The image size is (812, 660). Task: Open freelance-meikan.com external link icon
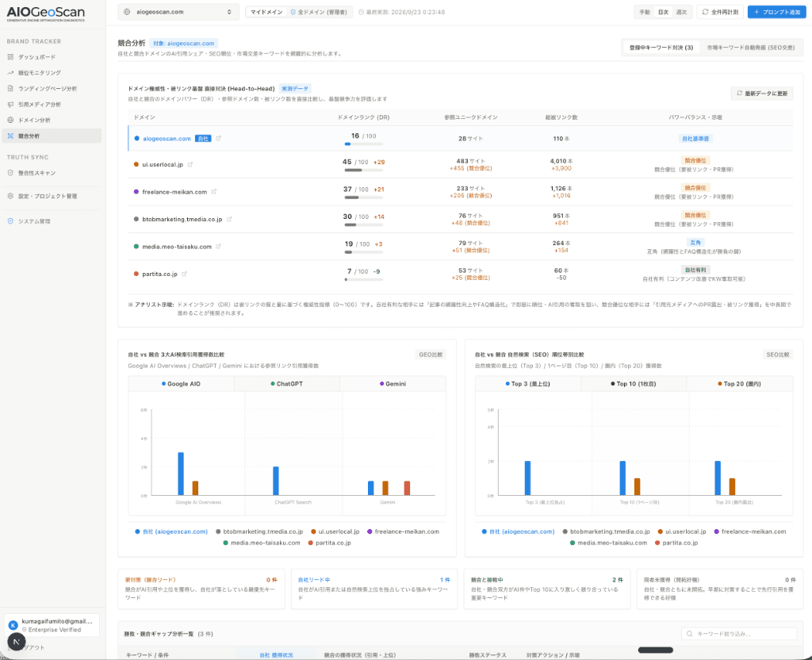[x=214, y=192]
